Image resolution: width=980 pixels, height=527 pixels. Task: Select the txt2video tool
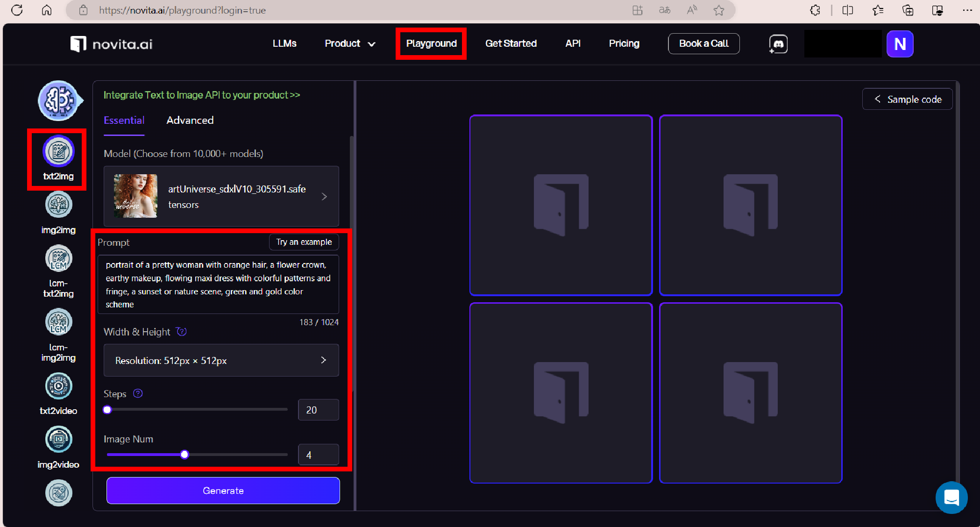pyautogui.click(x=58, y=386)
